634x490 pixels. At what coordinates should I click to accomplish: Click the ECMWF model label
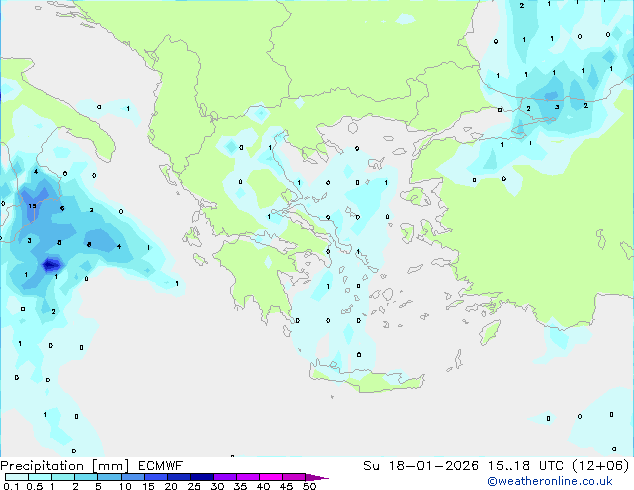(161, 466)
